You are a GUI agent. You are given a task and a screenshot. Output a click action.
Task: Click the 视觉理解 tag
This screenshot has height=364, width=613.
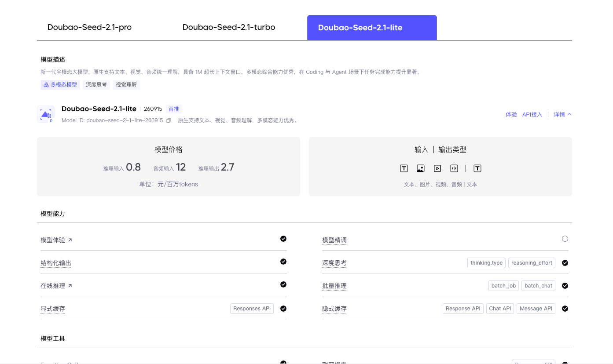tap(126, 85)
